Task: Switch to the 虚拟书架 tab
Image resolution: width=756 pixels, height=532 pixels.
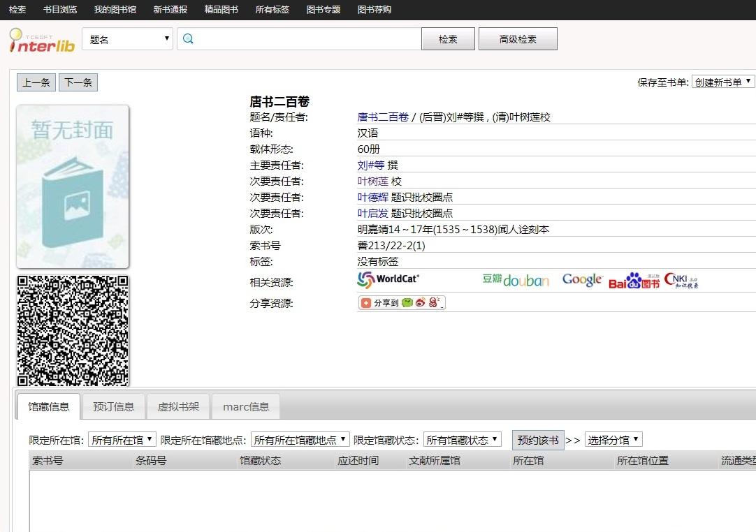Action: coord(178,406)
